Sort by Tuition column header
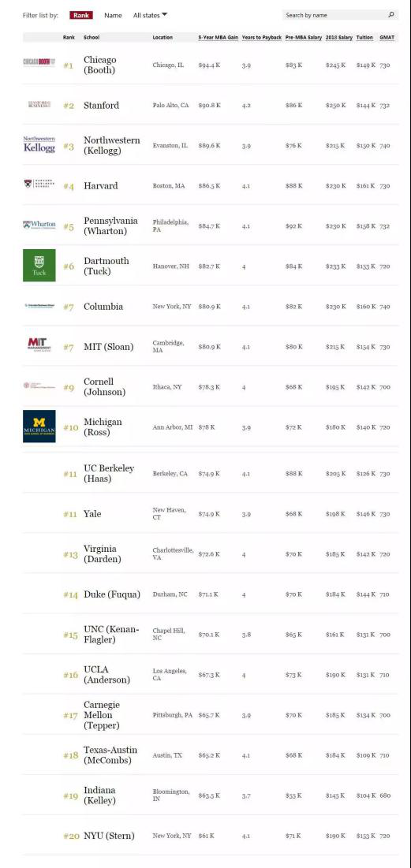The height and width of the screenshot is (868, 411). click(x=364, y=38)
